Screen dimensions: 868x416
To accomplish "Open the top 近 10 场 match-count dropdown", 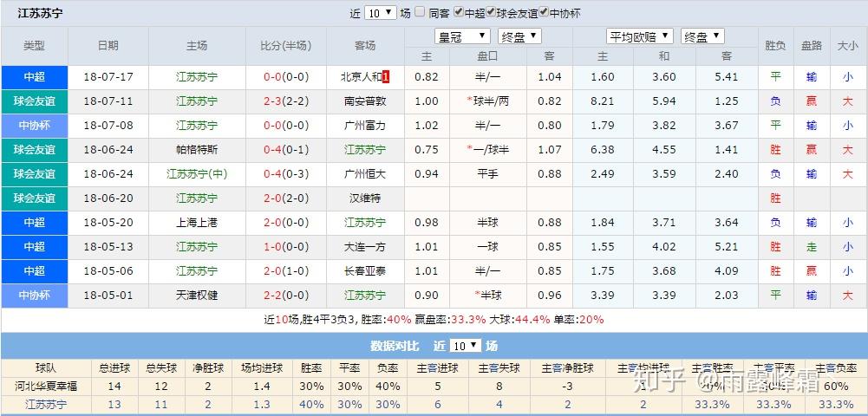I will [x=381, y=13].
